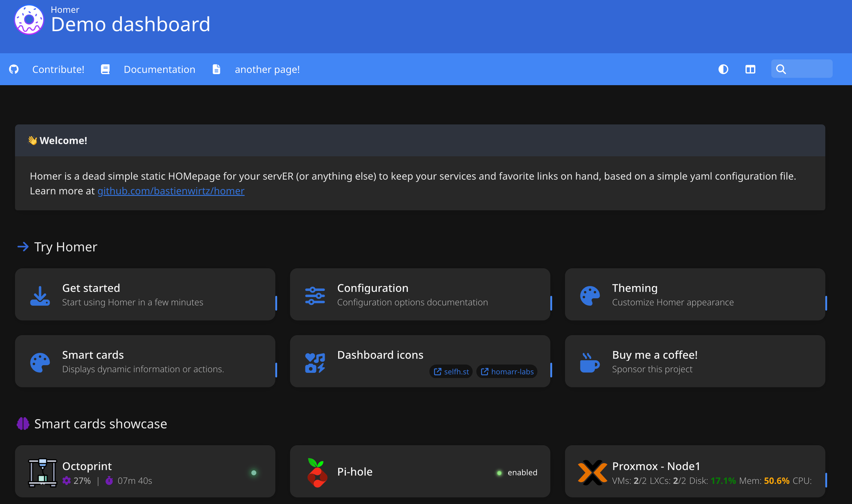Open the homarr-labs quick link

[x=507, y=372]
